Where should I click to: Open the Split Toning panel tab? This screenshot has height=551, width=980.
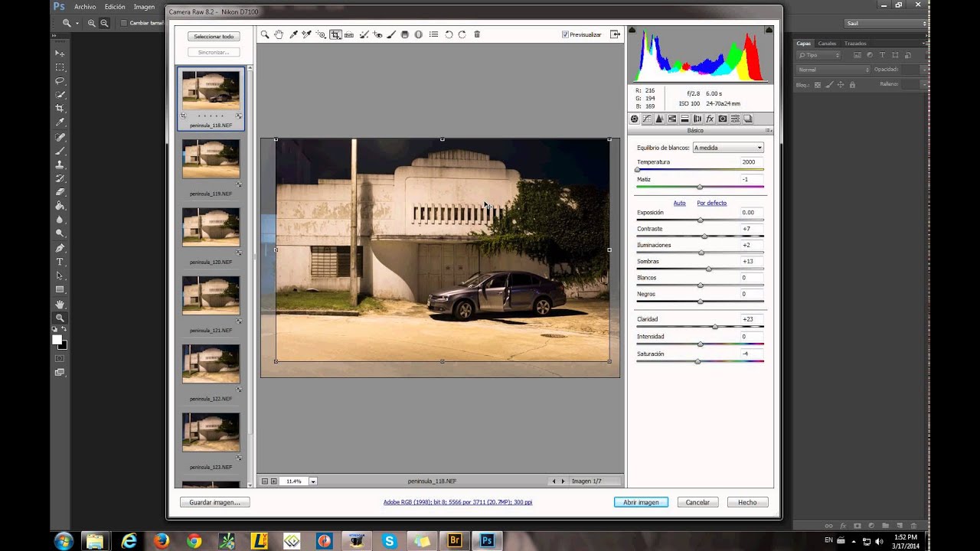click(684, 119)
